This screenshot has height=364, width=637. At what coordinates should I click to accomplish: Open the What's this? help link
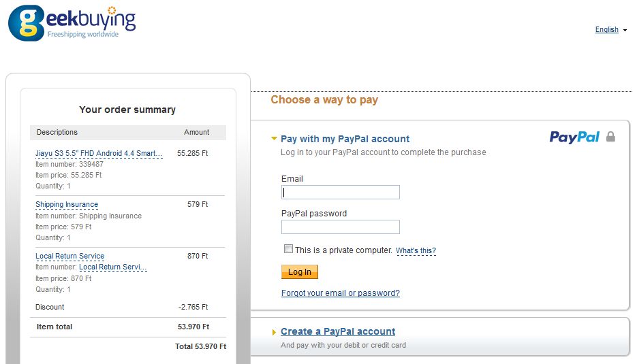point(416,251)
